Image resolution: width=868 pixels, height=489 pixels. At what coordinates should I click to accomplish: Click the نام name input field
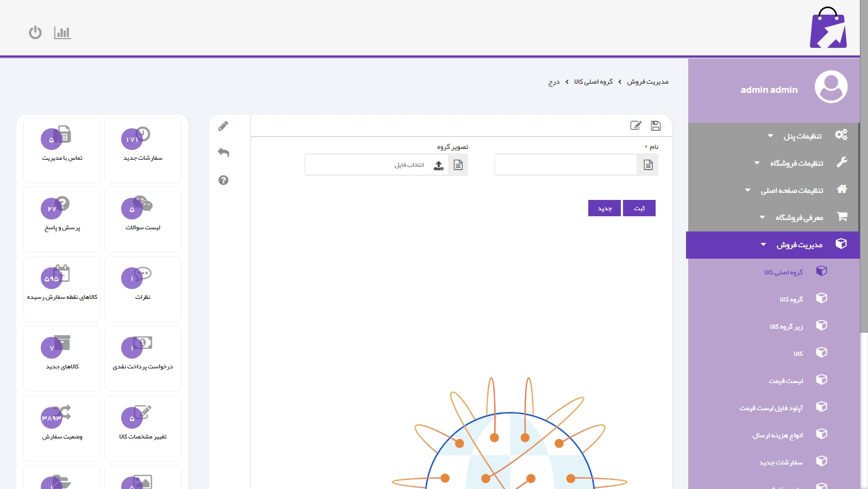click(565, 165)
